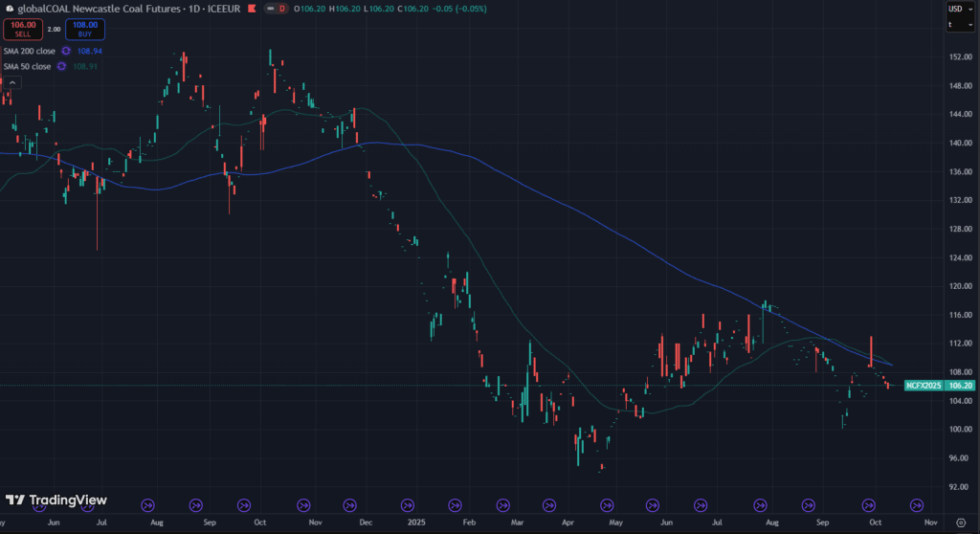Click the blue BUY 108.00 button
The width and height of the screenshot is (980, 534).
pos(86,29)
